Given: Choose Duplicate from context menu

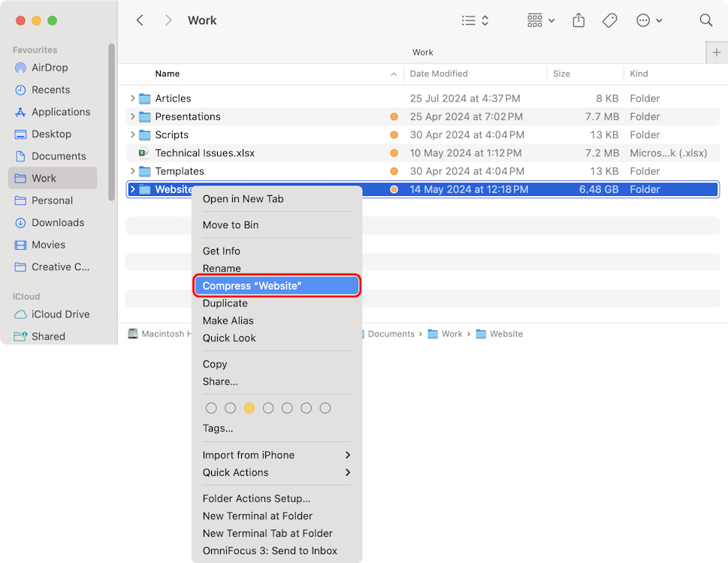Looking at the screenshot, I should click(276, 303).
